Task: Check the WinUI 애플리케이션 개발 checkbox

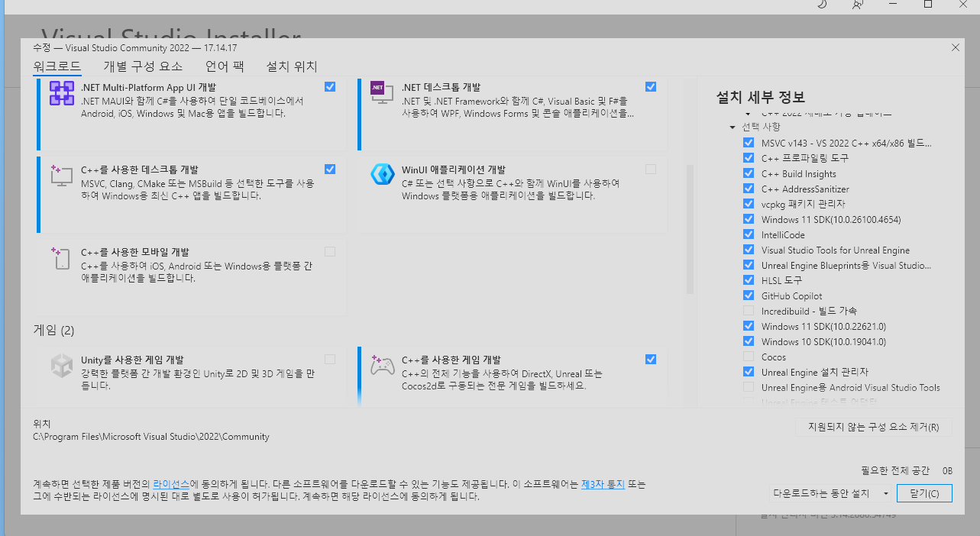Action: [650, 169]
